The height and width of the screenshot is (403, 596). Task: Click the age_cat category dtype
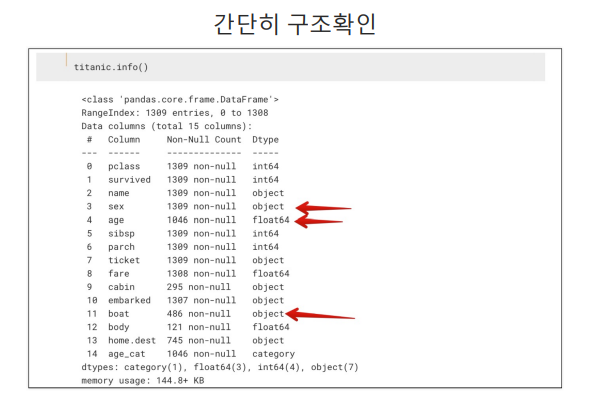click(273, 354)
